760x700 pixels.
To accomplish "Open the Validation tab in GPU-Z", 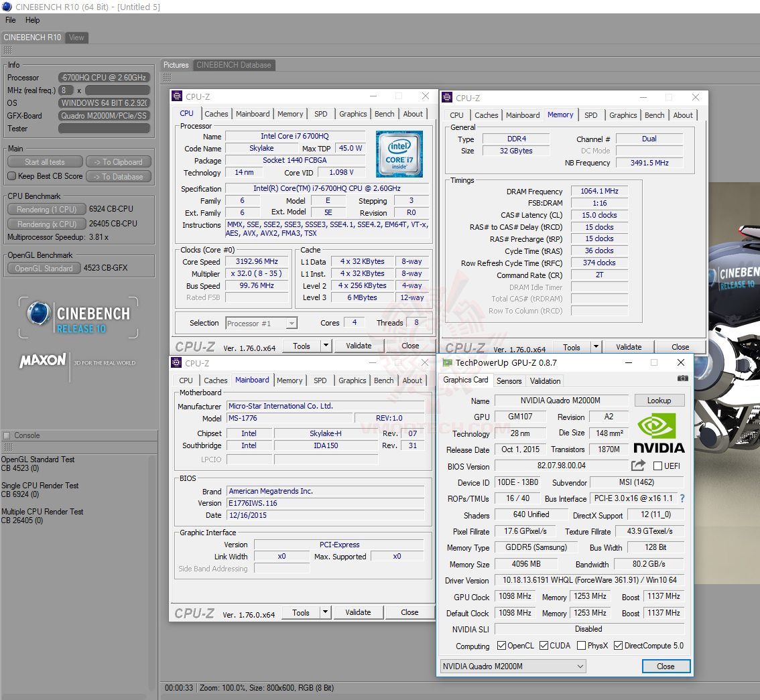I will click(546, 380).
